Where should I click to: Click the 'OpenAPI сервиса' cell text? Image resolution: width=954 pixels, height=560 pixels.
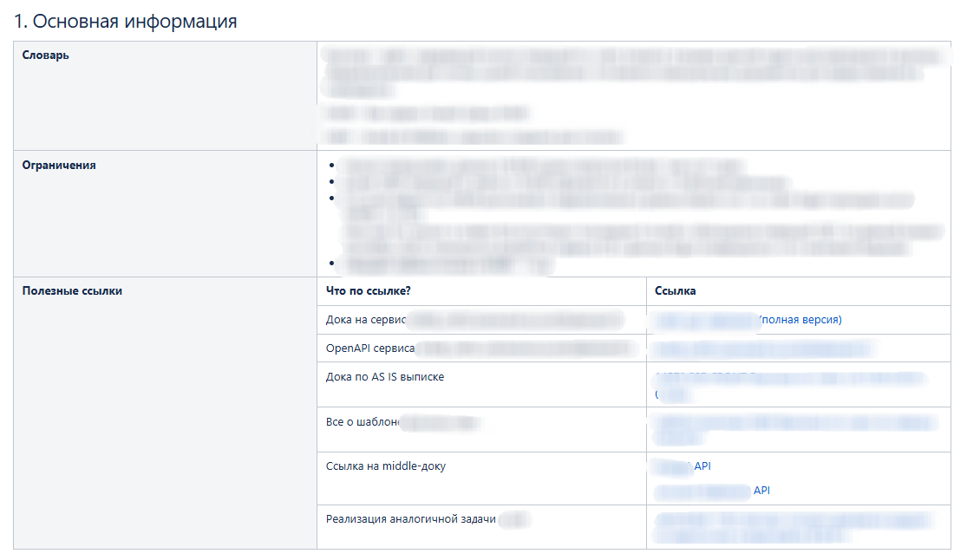coord(370,348)
